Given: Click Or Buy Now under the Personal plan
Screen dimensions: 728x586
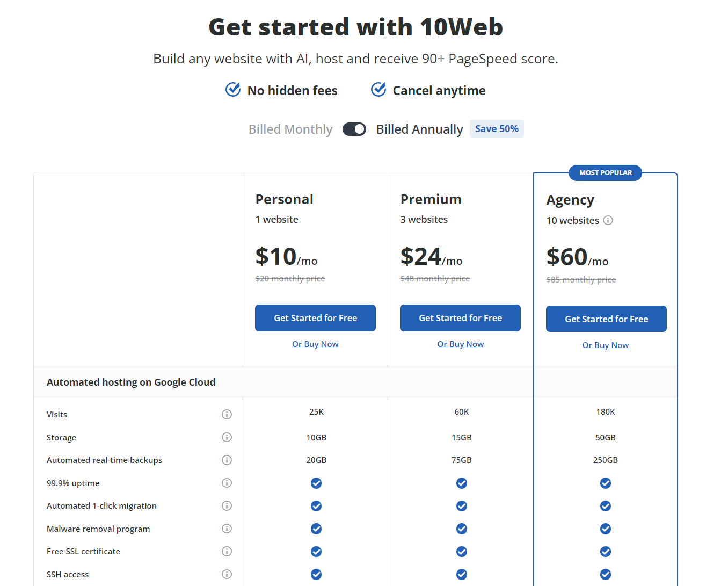Looking at the screenshot, I should tap(315, 344).
